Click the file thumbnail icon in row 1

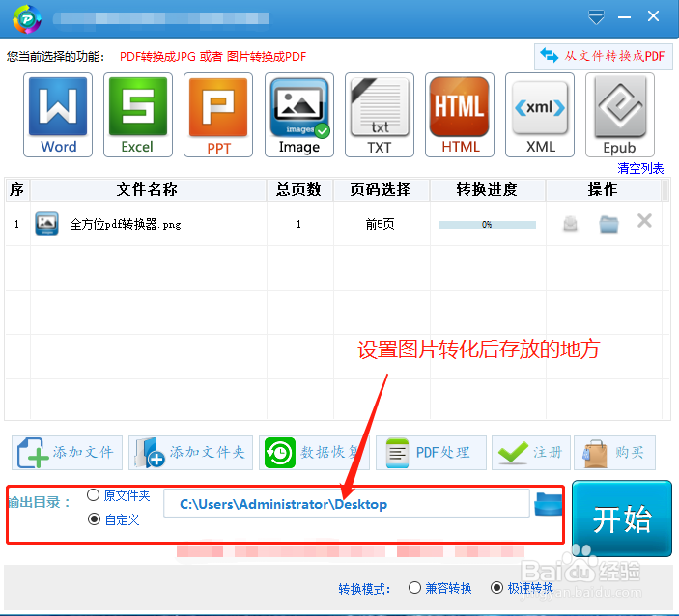(x=46, y=223)
